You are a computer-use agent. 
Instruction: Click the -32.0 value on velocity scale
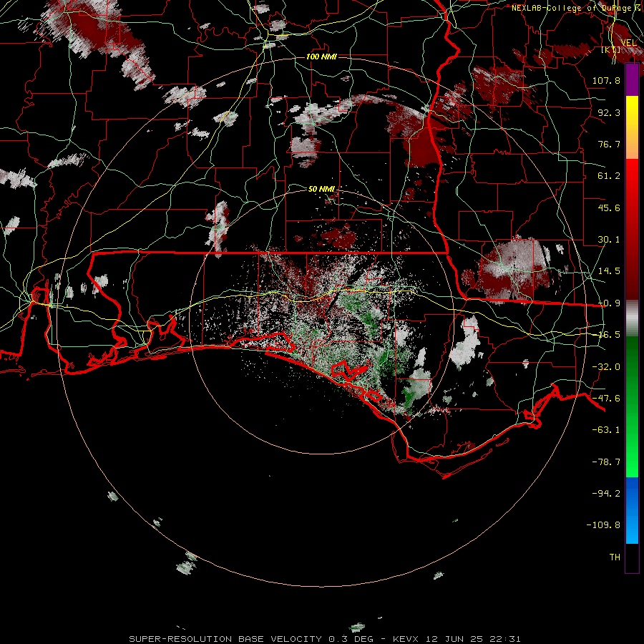coord(606,367)
